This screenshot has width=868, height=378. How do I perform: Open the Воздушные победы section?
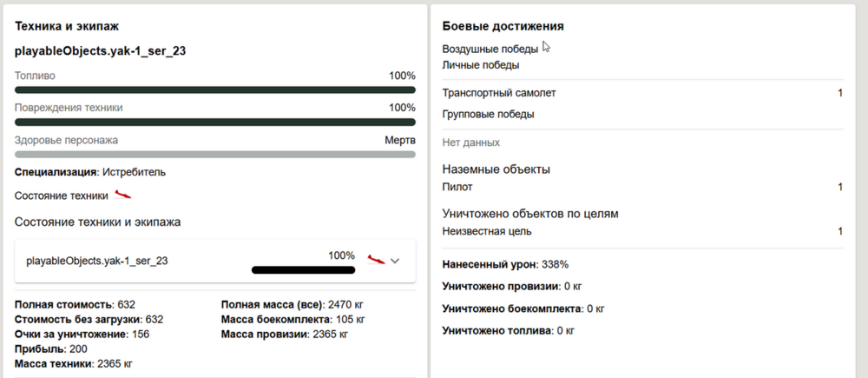(x=490, y=50)
